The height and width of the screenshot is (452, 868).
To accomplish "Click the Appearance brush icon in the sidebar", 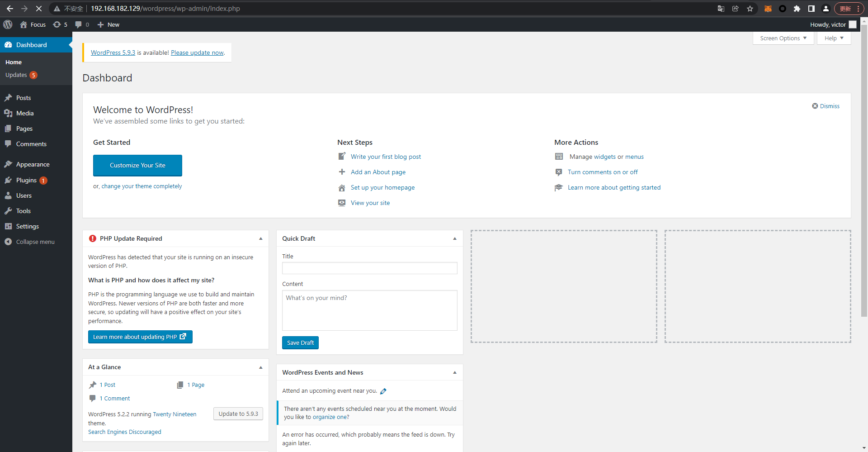I will point(8,164).
